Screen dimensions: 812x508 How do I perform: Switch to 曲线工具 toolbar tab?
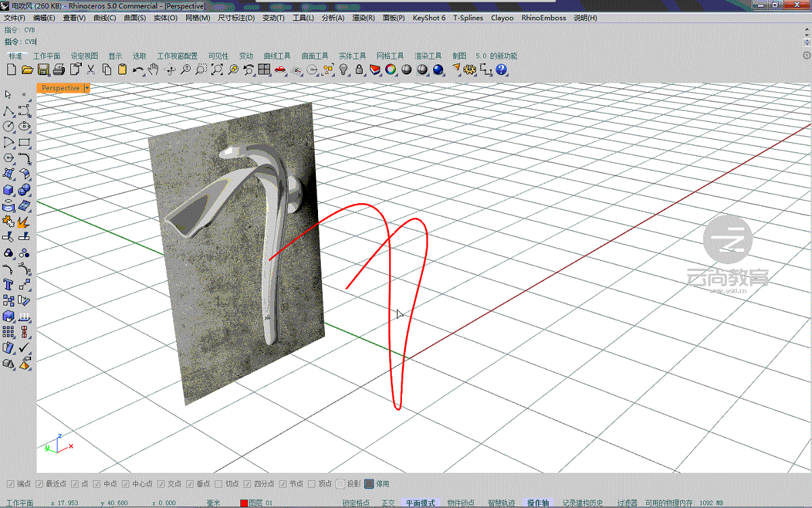[277, 56]
